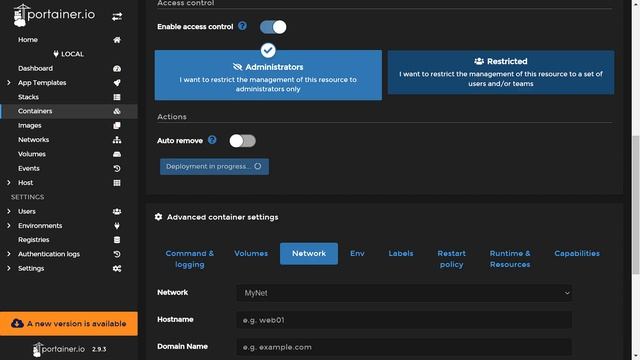The image size is (640, 360).
Task: Expand the Users menu chevron
Action: click(9, 211)
